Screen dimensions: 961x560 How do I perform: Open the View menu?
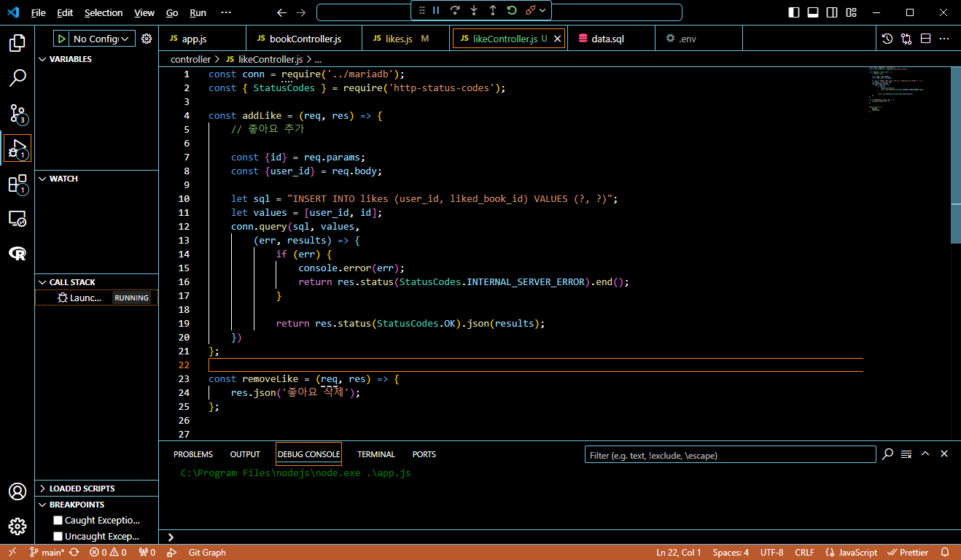(144, 12)
